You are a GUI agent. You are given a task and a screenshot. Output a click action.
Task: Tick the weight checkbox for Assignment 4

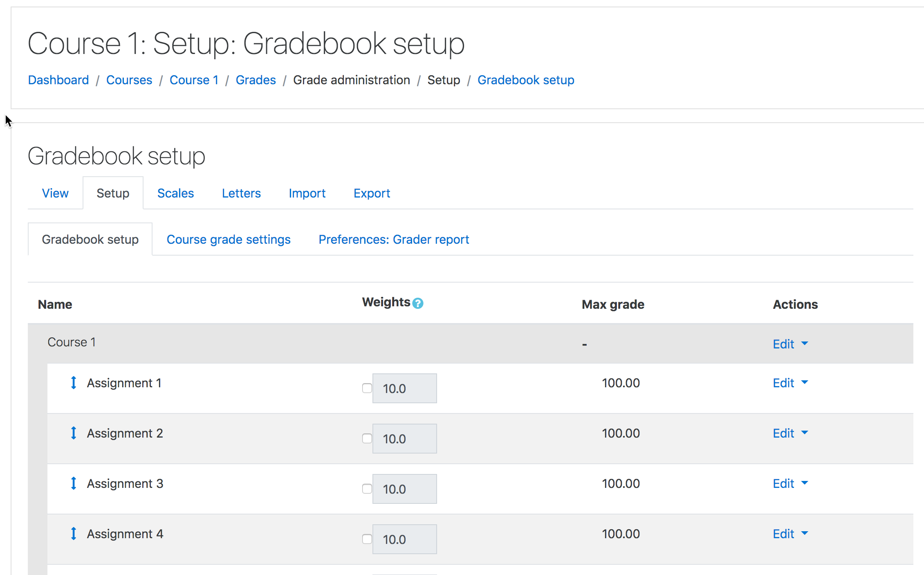coord(367,539)
